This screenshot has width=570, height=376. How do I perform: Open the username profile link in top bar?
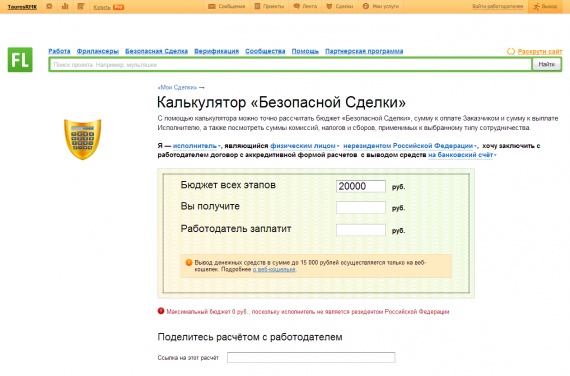pos(22,7)
